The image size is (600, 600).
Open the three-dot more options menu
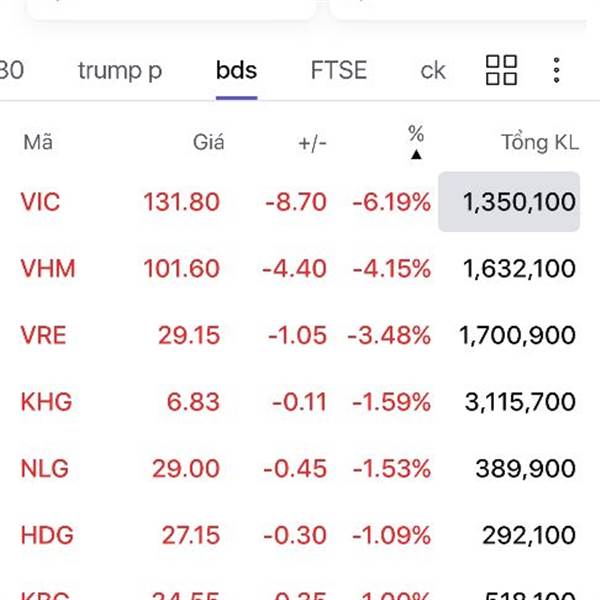point(557,70)
